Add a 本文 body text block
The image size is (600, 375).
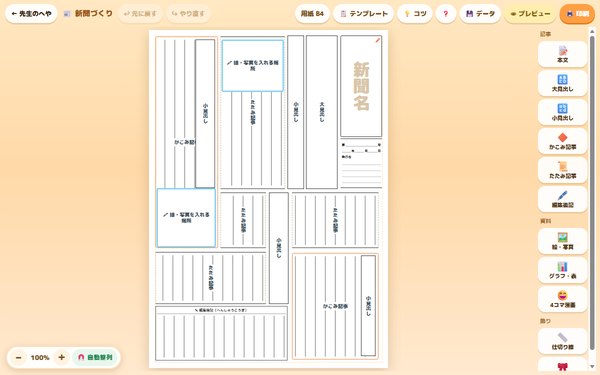[x=562, y=54]
